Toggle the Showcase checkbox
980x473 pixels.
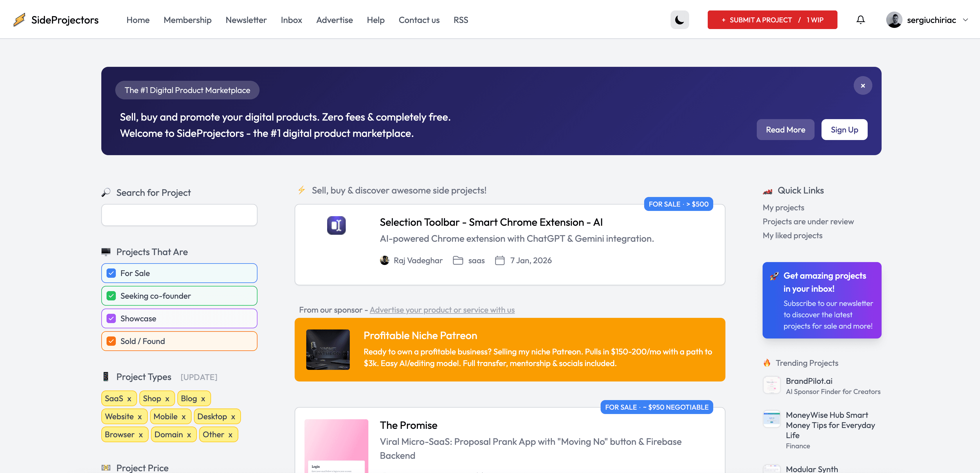click(x=111, y=318)
